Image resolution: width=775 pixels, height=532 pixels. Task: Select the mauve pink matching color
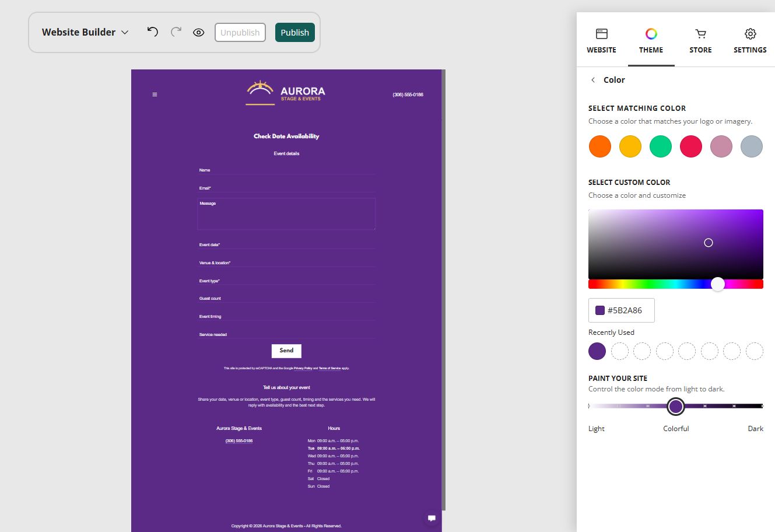(x=721, y=146)
